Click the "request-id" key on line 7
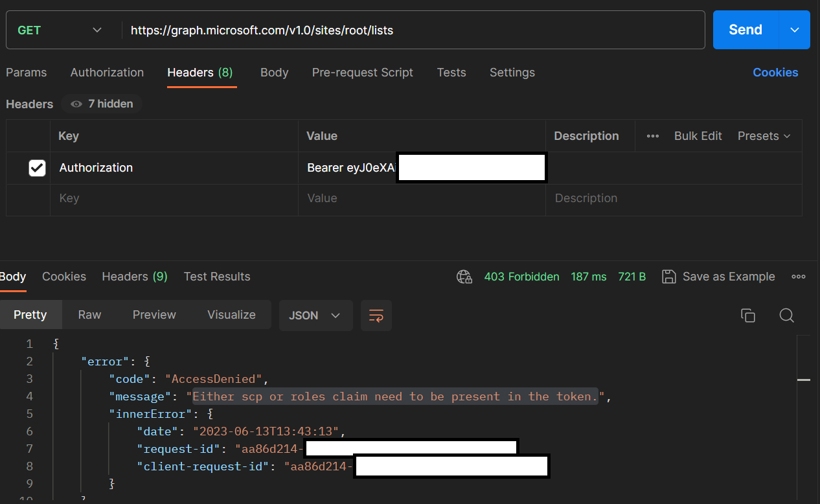 tap(179, 449)
